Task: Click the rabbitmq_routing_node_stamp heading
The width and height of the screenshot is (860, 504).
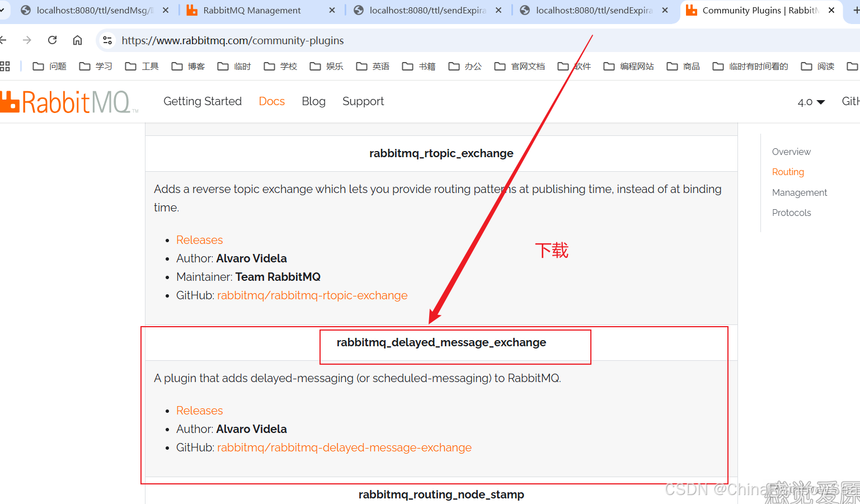Action: pyautogui.click(x=441, y=494)
